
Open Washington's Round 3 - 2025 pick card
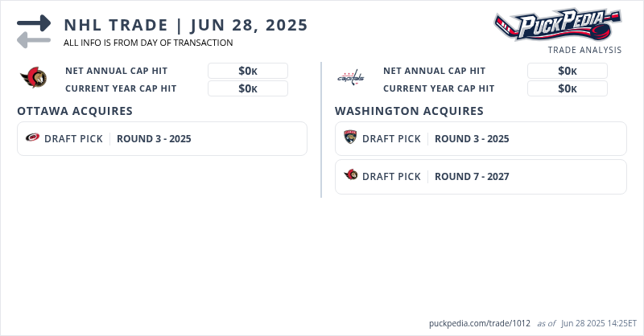[481, 138]
